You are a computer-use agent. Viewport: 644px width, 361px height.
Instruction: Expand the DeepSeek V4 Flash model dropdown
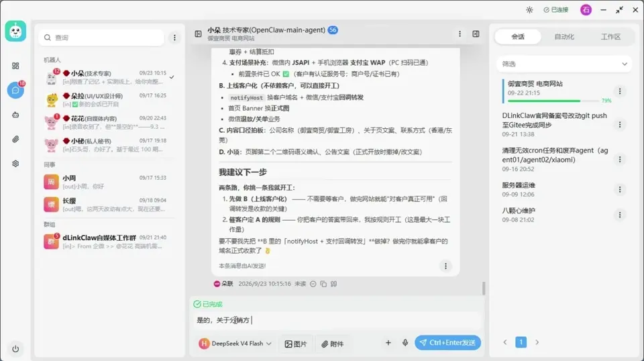coord(235,344)
